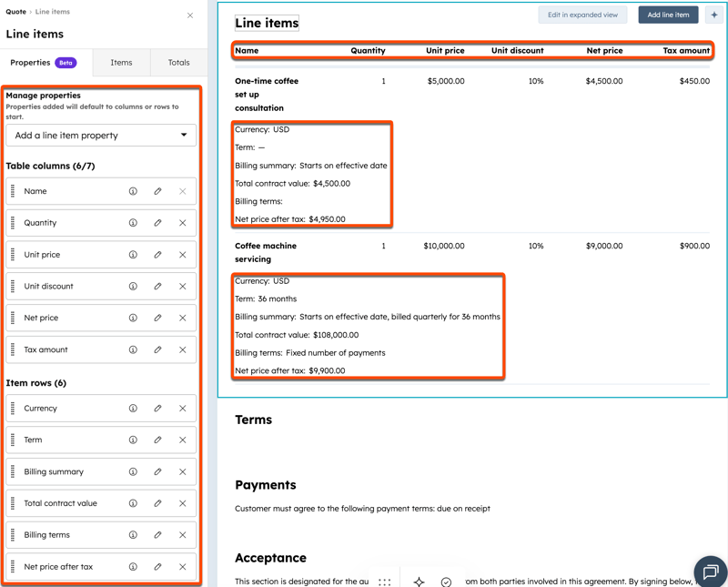
Task: Switch to the Items tab
Action: coord(121,63)
